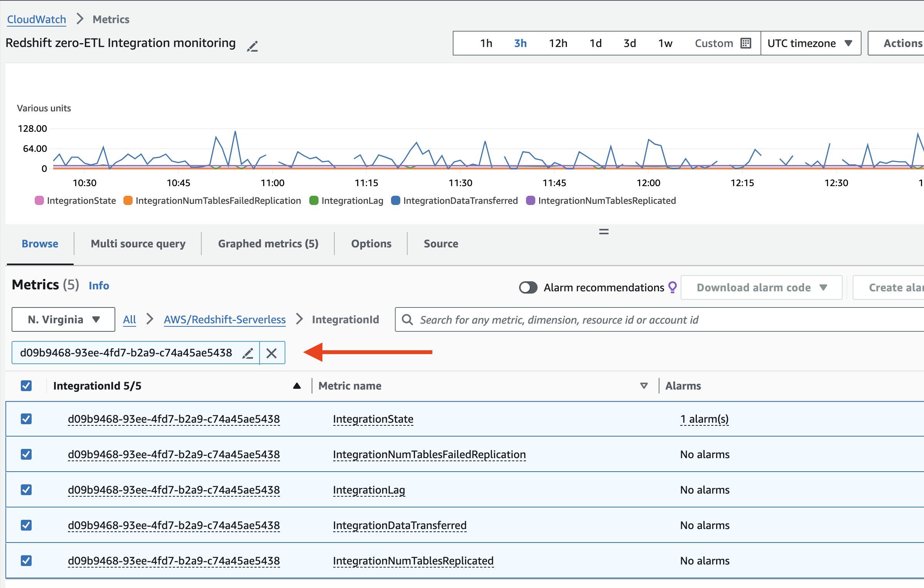The width and height of the screenshot is (924, 588).
Task: Switch to the Source tab
Action: pos(441,243)
